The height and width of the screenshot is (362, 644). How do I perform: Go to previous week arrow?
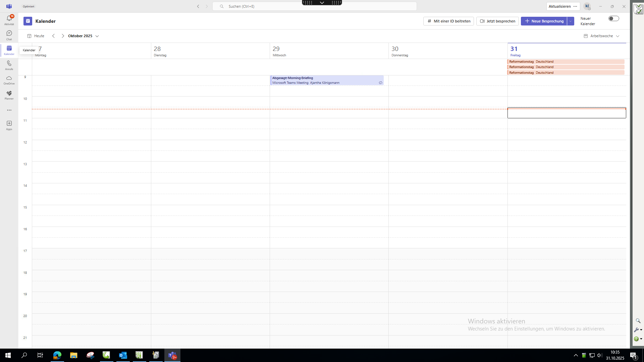[x=53, y=36]
